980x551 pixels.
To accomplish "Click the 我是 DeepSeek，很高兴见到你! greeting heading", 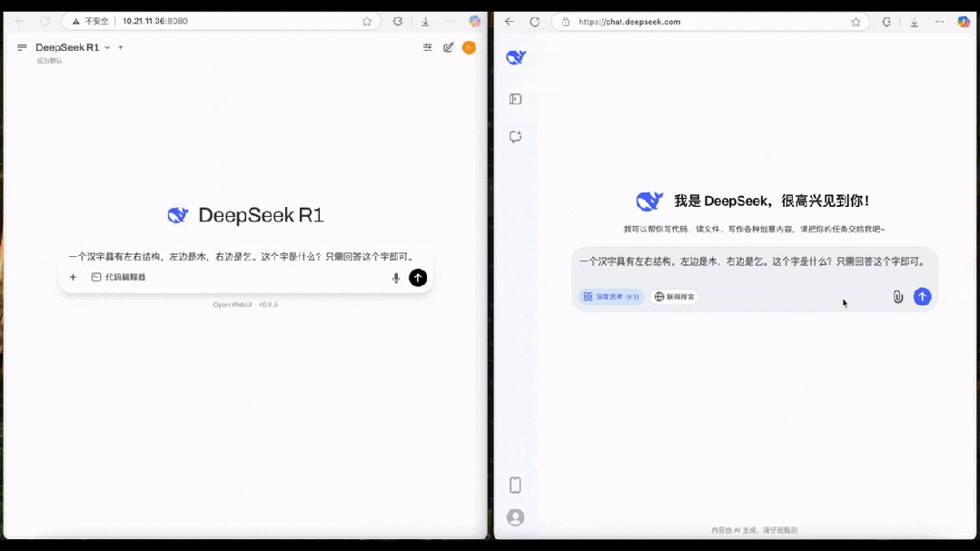I will 772,202.
